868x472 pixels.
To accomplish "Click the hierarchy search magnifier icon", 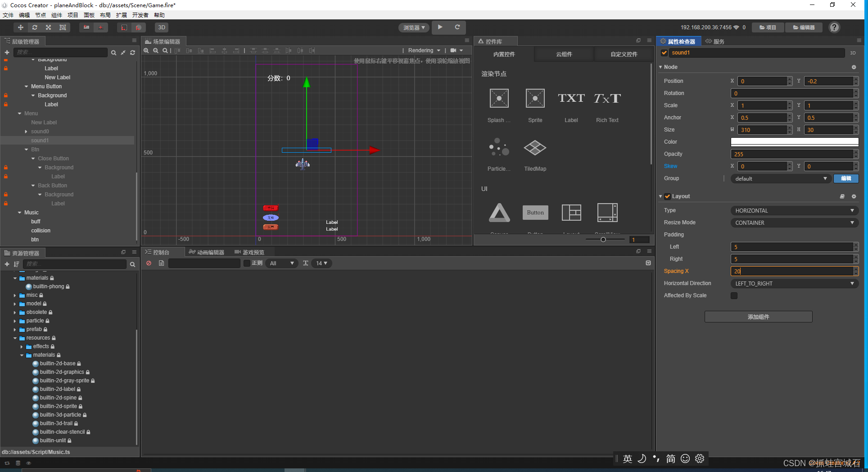I will (x=113, y=53).
